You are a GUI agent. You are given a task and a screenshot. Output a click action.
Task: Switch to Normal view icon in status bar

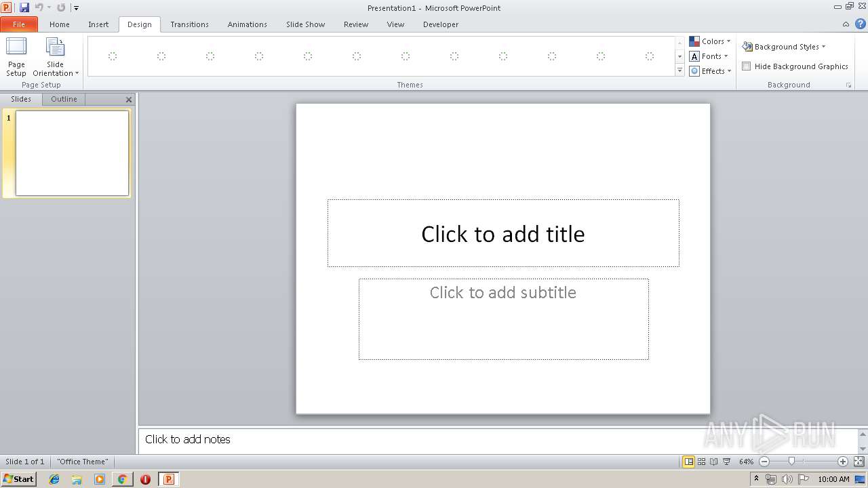coord(689,462)
